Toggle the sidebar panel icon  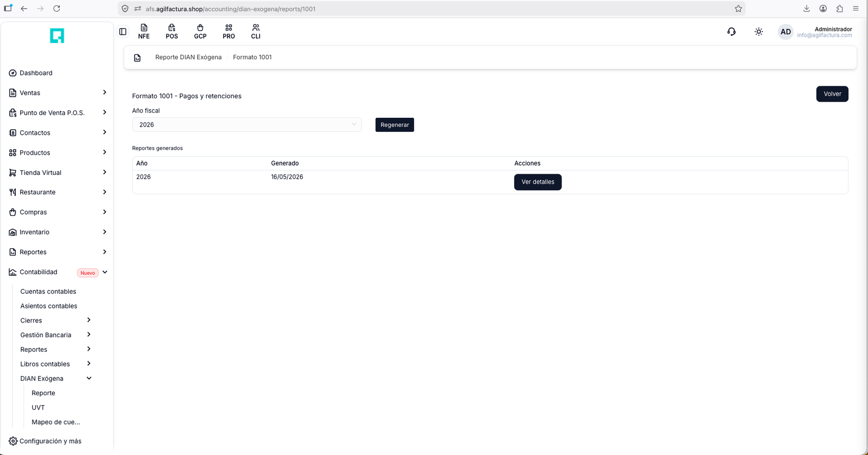pyautogui.click(x=123, y=31)
